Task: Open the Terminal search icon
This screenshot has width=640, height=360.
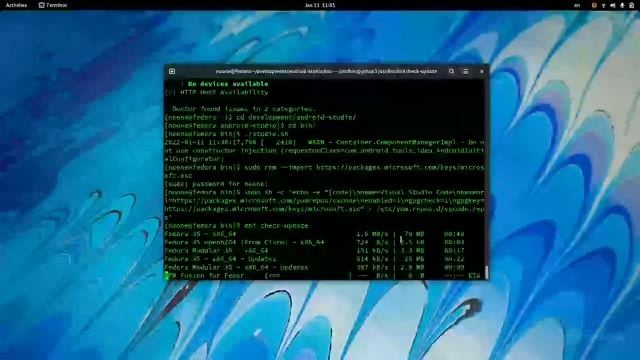Action: (451, 71)
